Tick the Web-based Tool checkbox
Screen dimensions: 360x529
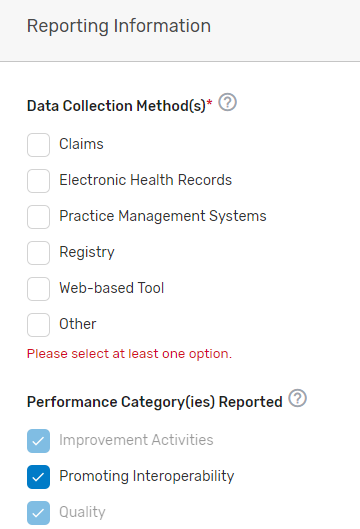(x=38, y=289)
